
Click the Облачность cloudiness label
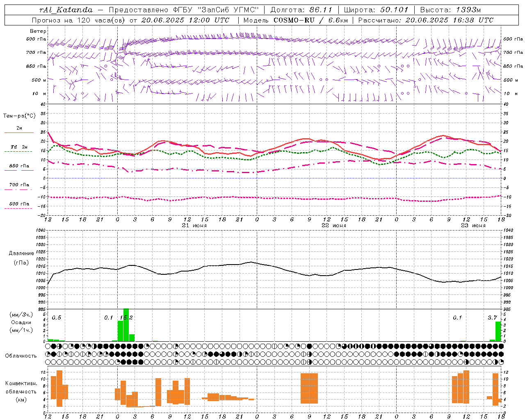coord(21,356)
